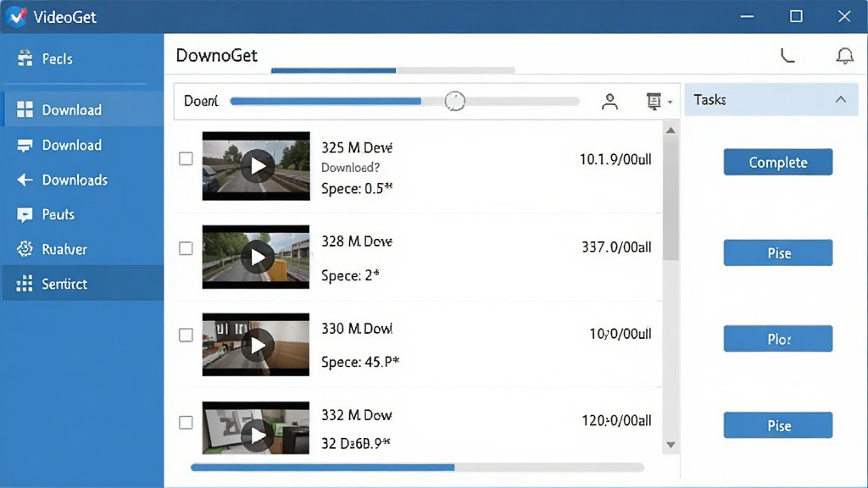Click the bottom horizontal progress bar
The image size is (868, 488).
pos(417,468)
